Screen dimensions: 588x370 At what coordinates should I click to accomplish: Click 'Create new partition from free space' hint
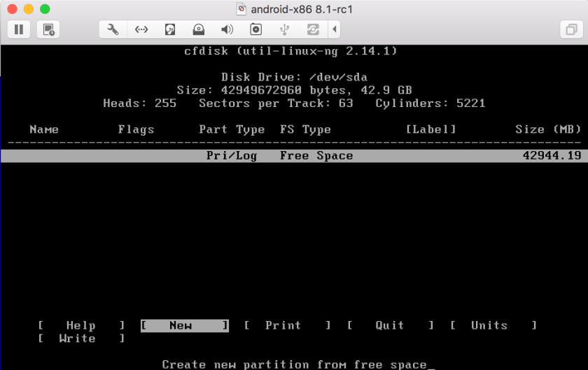click(x=295, y=364)
